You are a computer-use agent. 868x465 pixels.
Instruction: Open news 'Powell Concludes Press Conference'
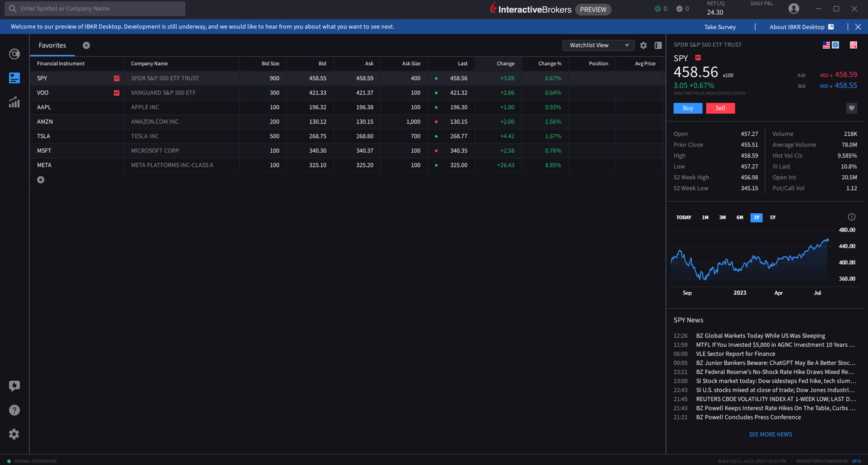pos(749,417)
